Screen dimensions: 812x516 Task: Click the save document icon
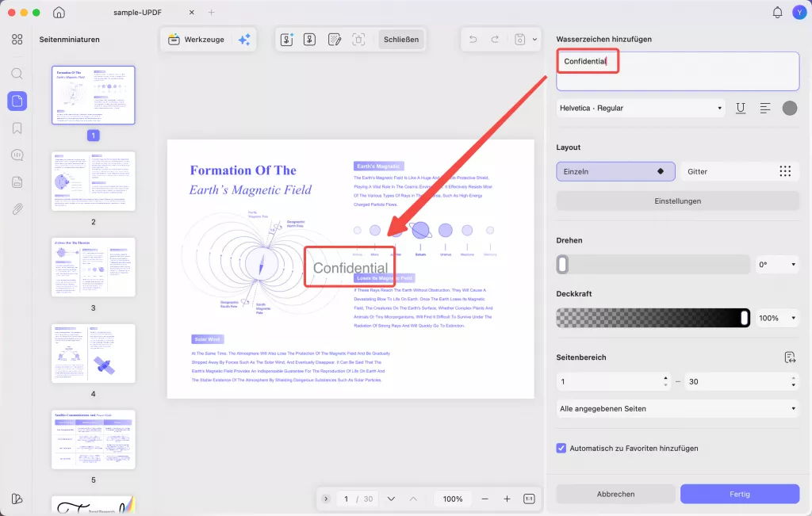click(x=520, y=40)
